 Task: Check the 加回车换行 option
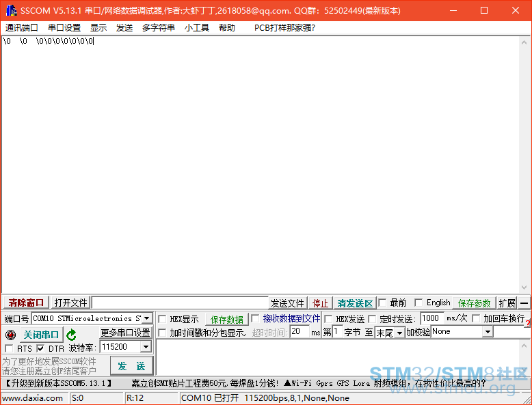(477, 318)
